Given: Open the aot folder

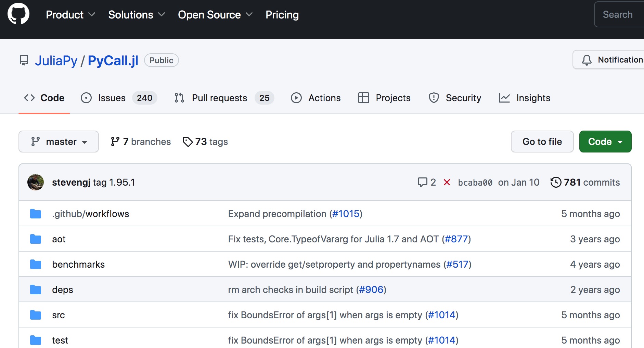Looking at the screenshot, I should (x=59, y=239).
